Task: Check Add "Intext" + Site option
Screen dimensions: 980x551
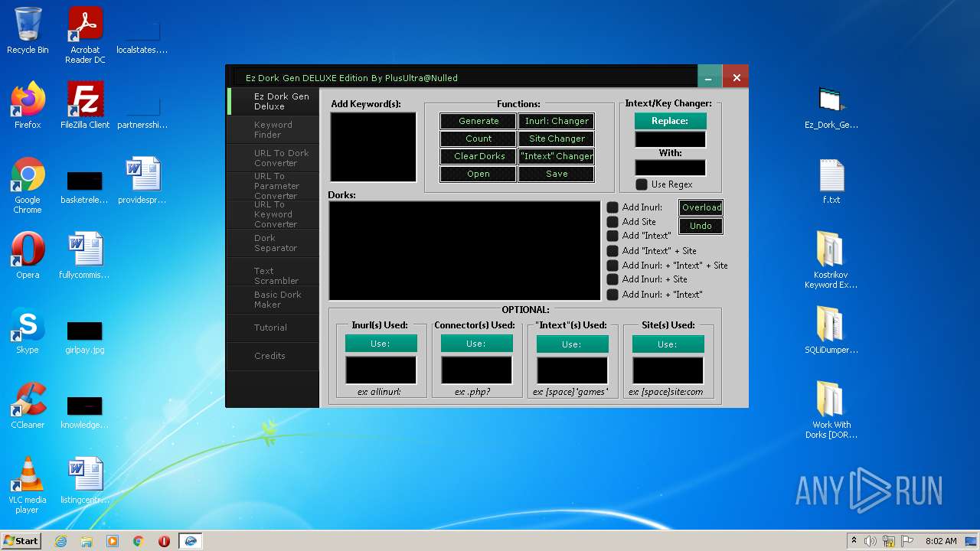Action: tap(612, 251)
